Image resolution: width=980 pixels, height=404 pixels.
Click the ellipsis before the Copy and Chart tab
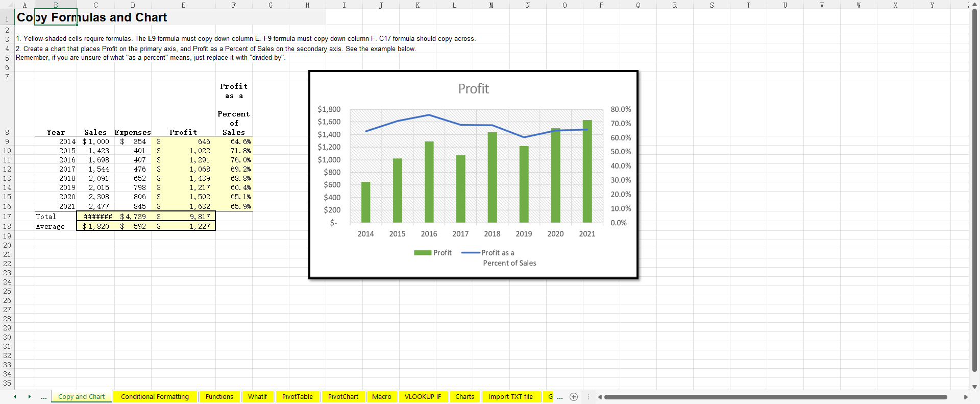pyautogui.click(x=44, y=397)
